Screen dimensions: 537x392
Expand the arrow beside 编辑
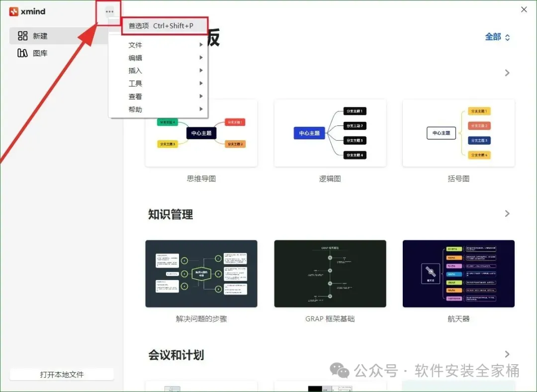201,58
